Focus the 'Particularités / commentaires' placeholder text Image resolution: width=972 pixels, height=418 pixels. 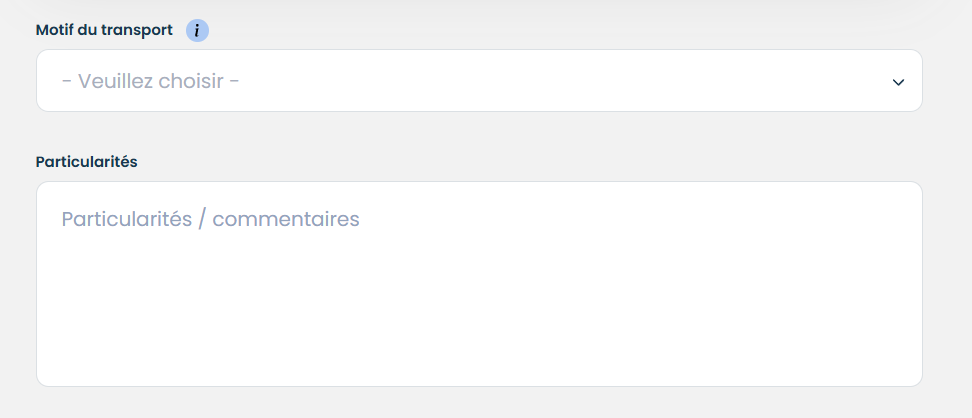pyautogui.click(x=210, y=219)
